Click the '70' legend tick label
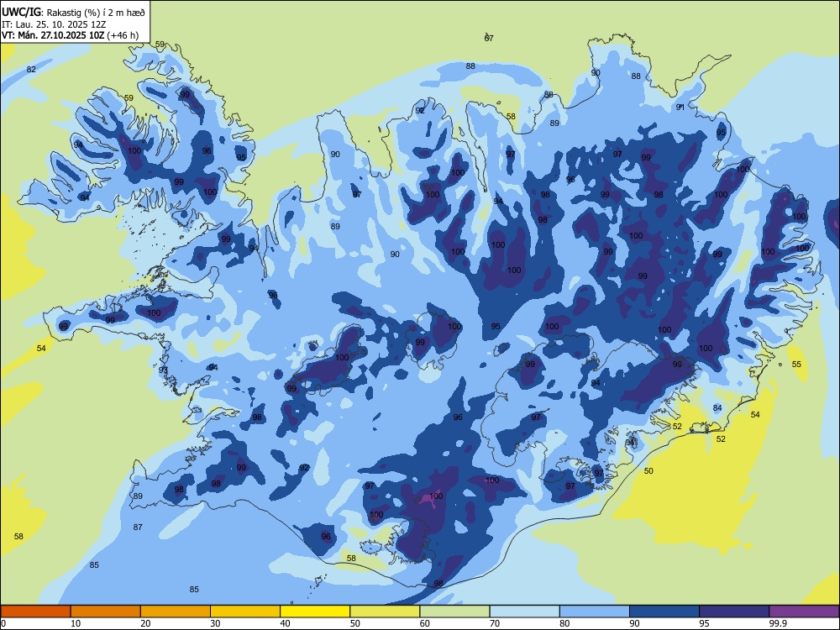The height and width of the screenshot is (630, 840). click(495, 623)
